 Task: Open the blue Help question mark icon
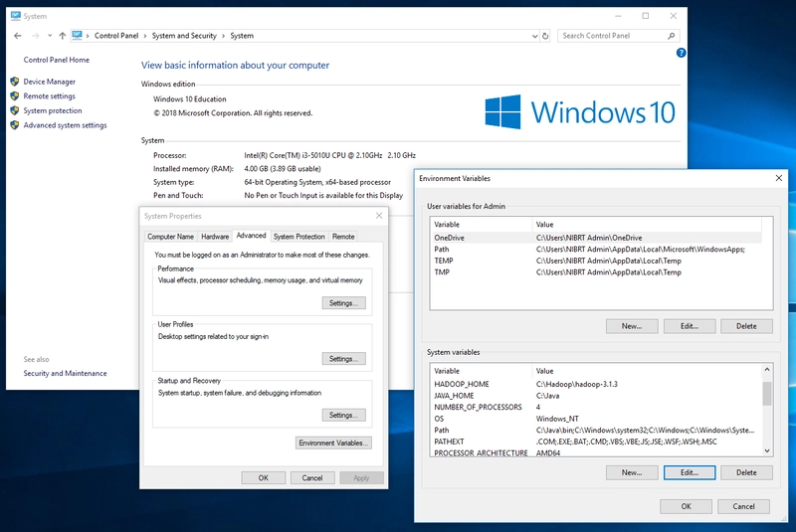(681, 53)
